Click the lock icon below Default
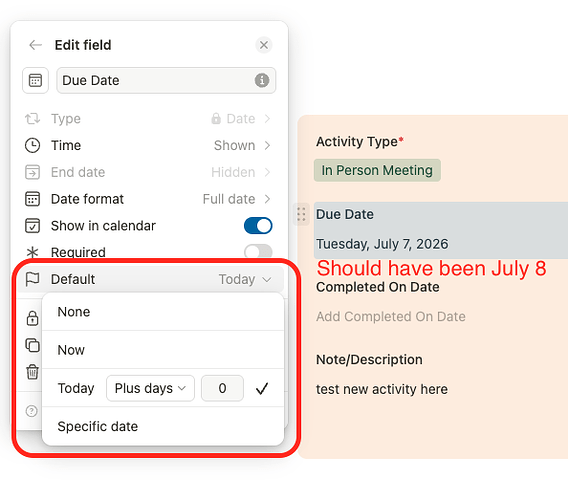The height and width of the screenshot is (500, 568). pyautogui.click(x=33, y=318)
